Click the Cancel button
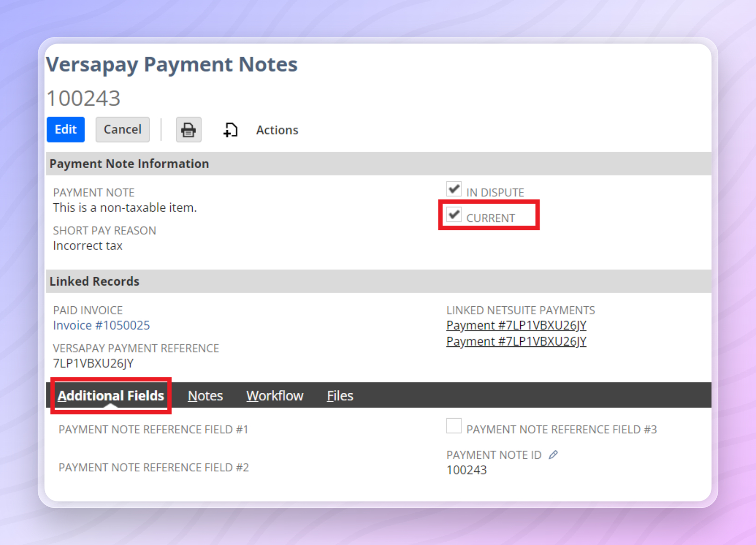Screen dimensions: 756x545 [x=123, y=130]
